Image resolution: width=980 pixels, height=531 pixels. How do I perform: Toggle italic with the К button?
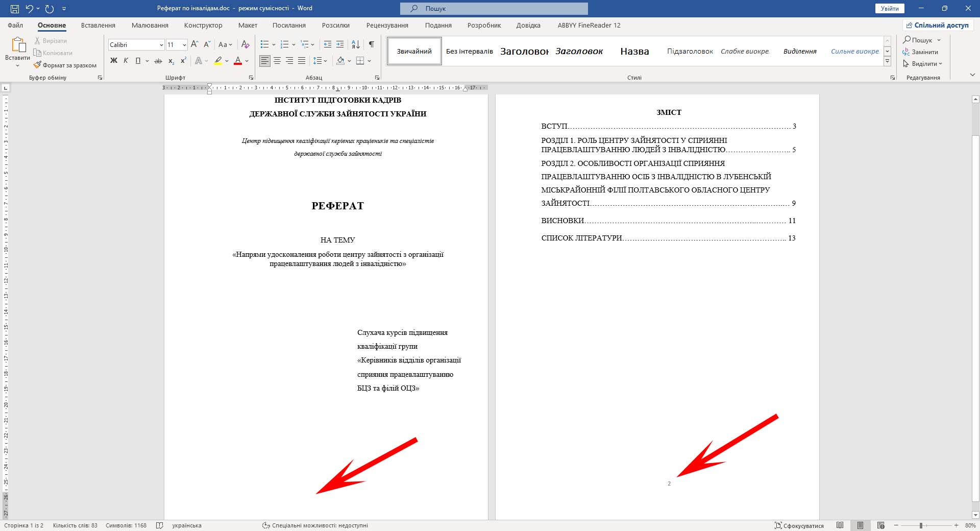[126, 61]
